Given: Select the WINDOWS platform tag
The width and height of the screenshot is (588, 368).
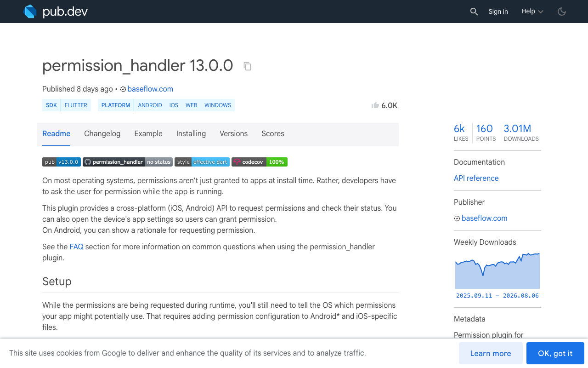Looking at the screenshot, I should tap(218, 105).
